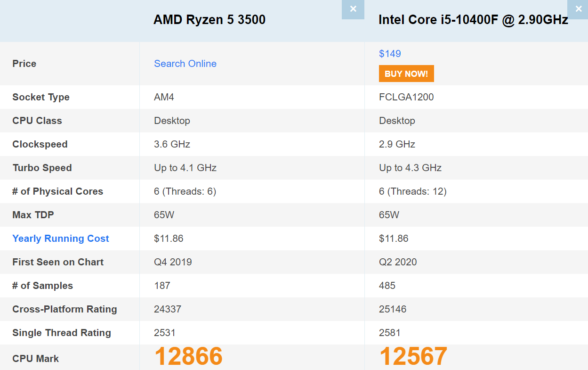588x370 pixels.
Task: Click the Up to 4.3 GHz turbo value
Action: [x=410, y=168]
